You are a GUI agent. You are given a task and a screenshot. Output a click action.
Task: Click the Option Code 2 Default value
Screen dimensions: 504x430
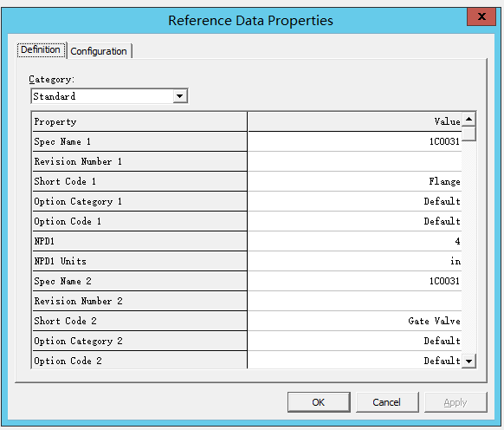(x=355, y=361)
